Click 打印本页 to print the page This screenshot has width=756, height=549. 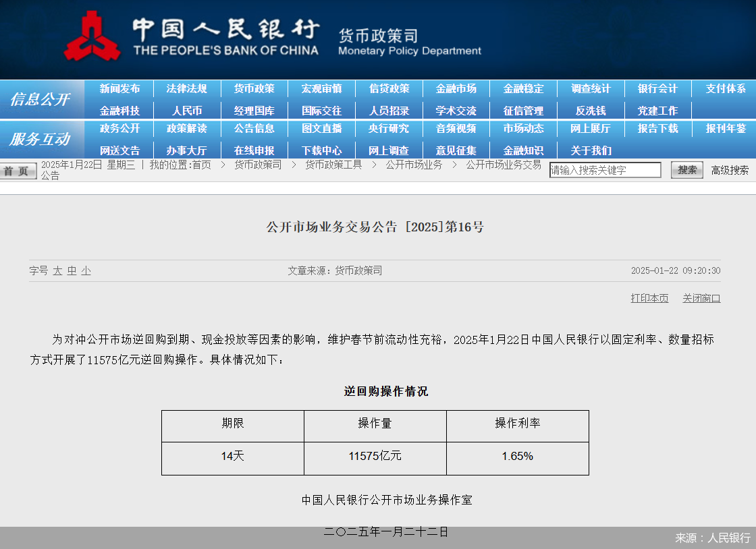[x=649, y=298]
